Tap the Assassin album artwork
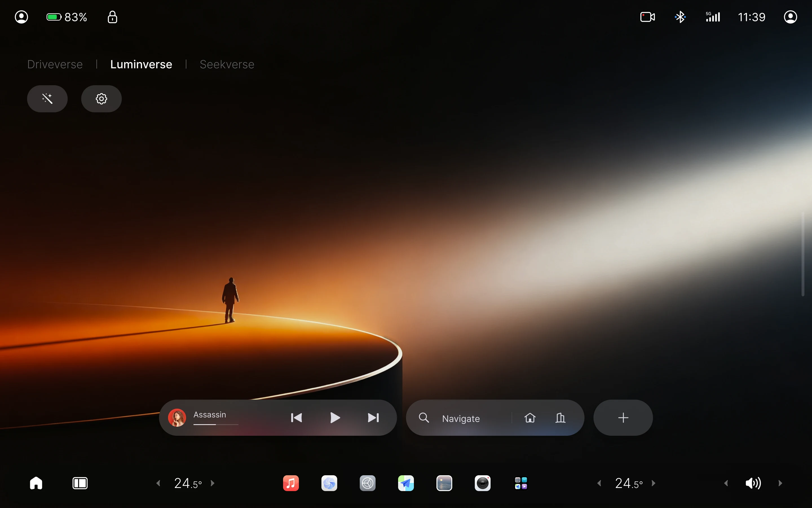The height and width of the screenshot is (508, 812). (x=177, y=418)
